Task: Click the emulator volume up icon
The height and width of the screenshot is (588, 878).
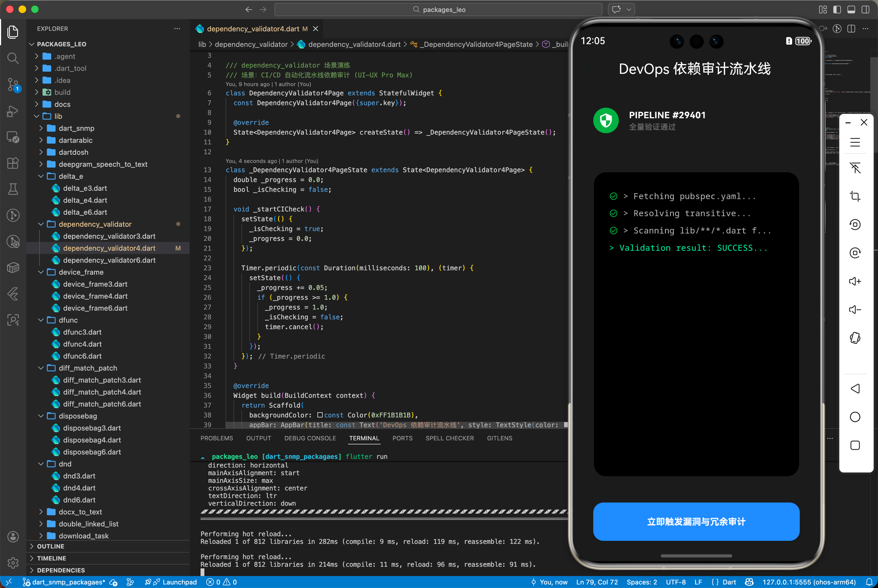Action: [x=855, y=281]
